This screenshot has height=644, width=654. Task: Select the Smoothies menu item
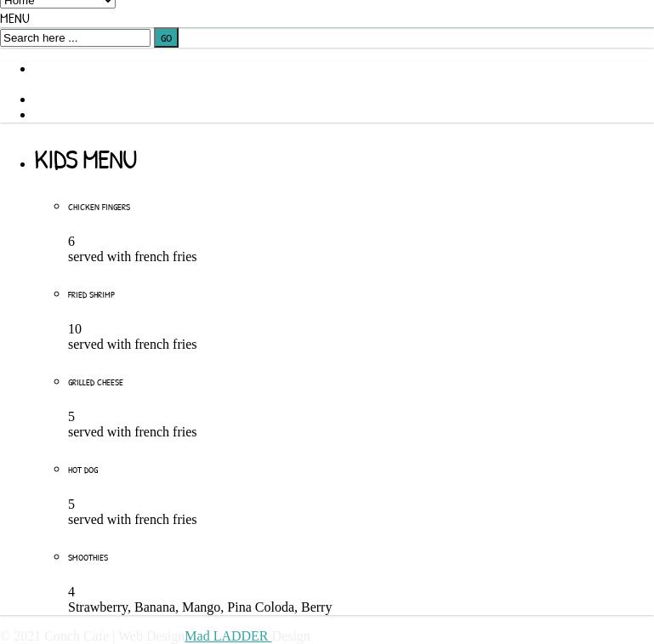point(88,558)
